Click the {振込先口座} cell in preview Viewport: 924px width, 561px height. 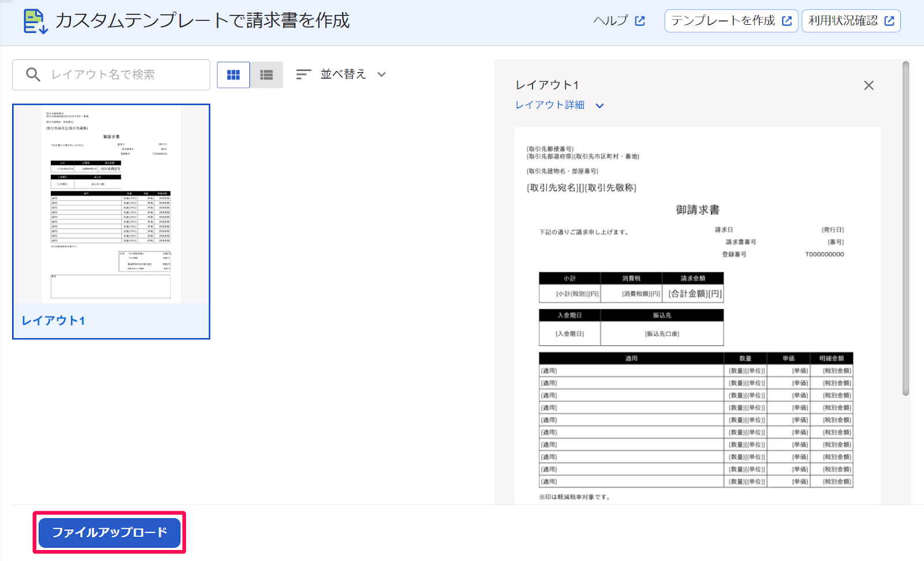pyautogui.click(x=662, y=334)
